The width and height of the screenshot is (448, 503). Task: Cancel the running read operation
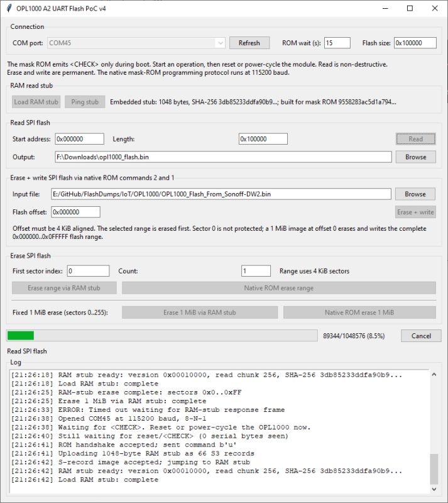point(421,336)
